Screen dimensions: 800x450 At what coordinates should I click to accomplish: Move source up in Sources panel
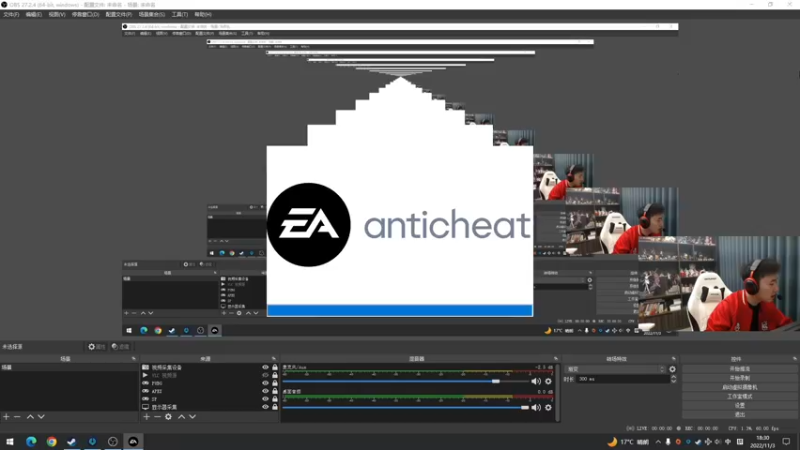point(181,417)
